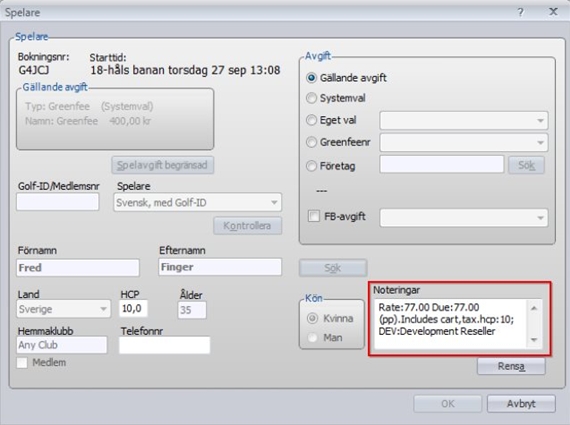The height and width of the screenshot is (425, 570).
Task: Click the Noteringar scroll-down arrow
Action: 534,340
